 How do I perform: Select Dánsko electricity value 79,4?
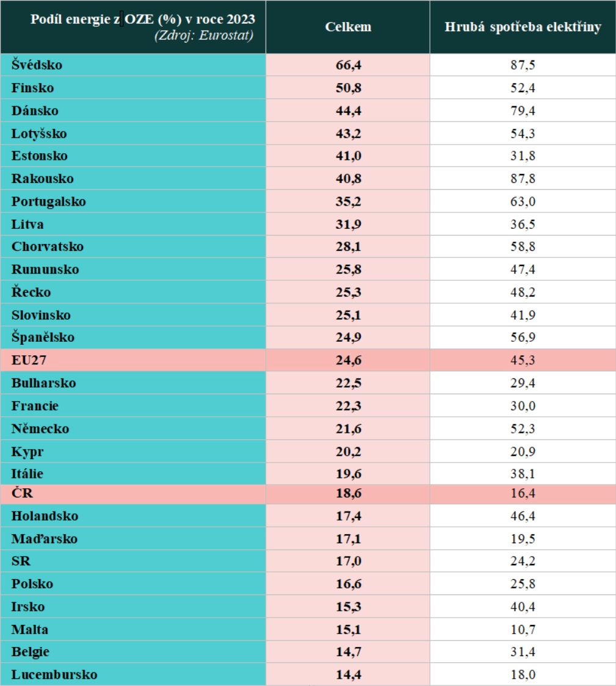click(523, 110)
